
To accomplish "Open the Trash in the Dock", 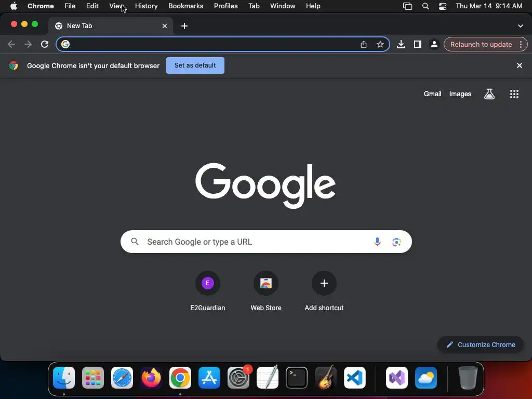I will [468, 378].
